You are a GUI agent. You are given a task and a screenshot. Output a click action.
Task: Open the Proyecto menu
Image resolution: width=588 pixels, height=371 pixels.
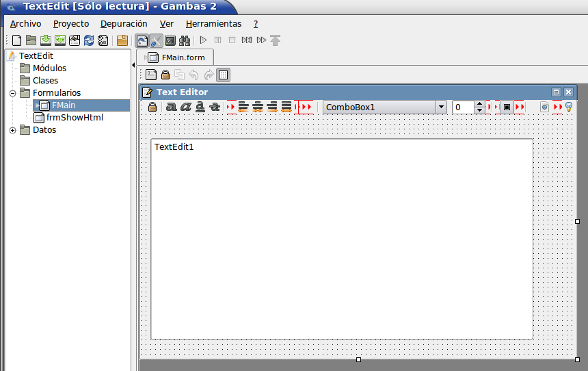(71, 24)
